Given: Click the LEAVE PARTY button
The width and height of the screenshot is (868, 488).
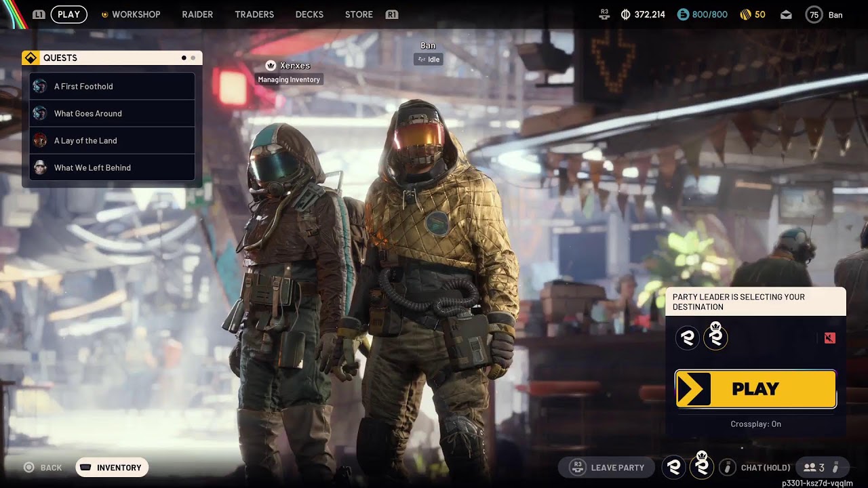Looking at the screenshot, I should coord(606,468).
